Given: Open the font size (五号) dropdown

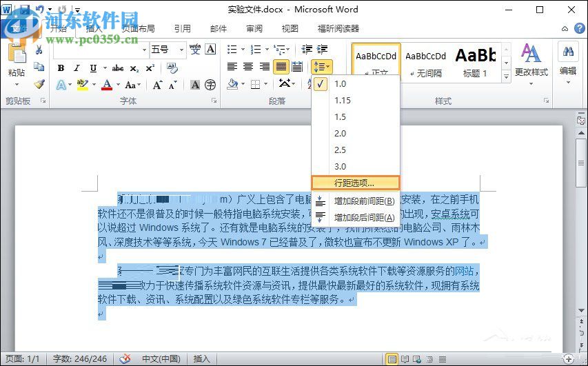Looking at the screenshot, I should 181,50.
